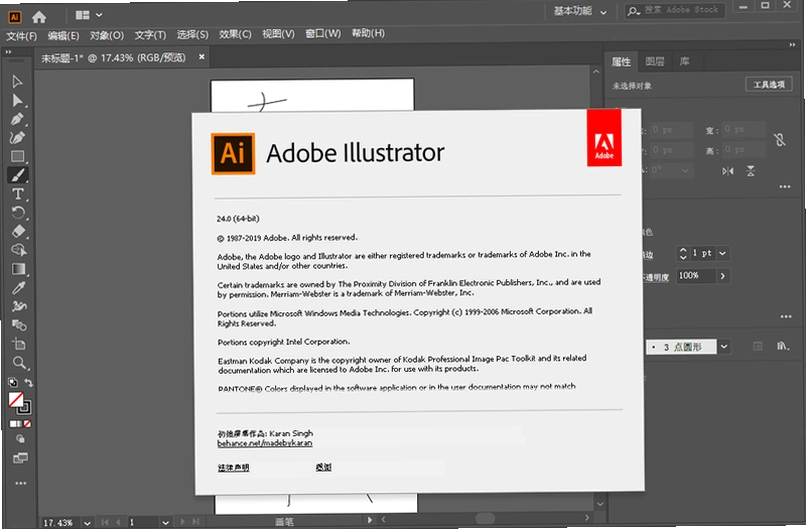Image resolution: width=806 pixels, height=529 pixels.
Task: Open behance.net/madebykaran link
Action: (x=265, y=443)
